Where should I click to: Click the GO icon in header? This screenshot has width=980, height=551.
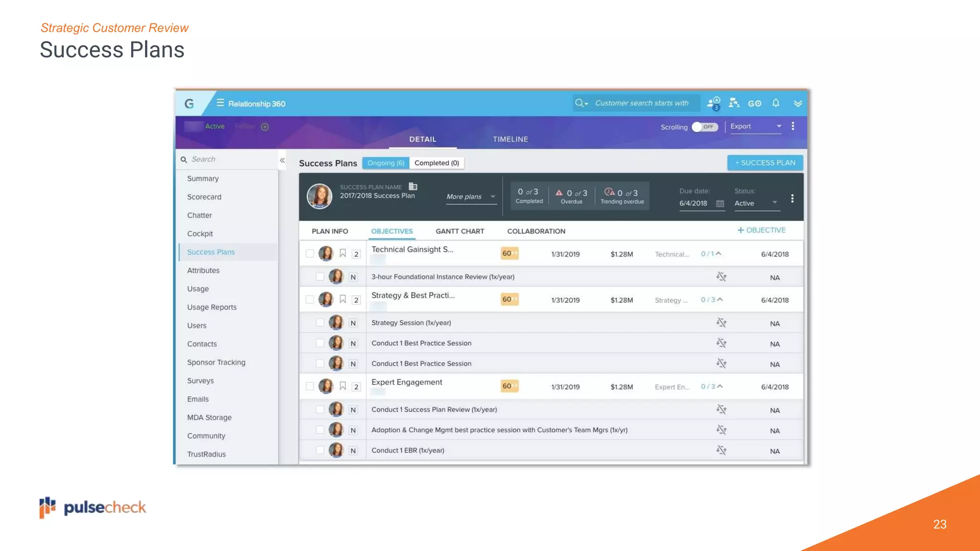(755, 103)
